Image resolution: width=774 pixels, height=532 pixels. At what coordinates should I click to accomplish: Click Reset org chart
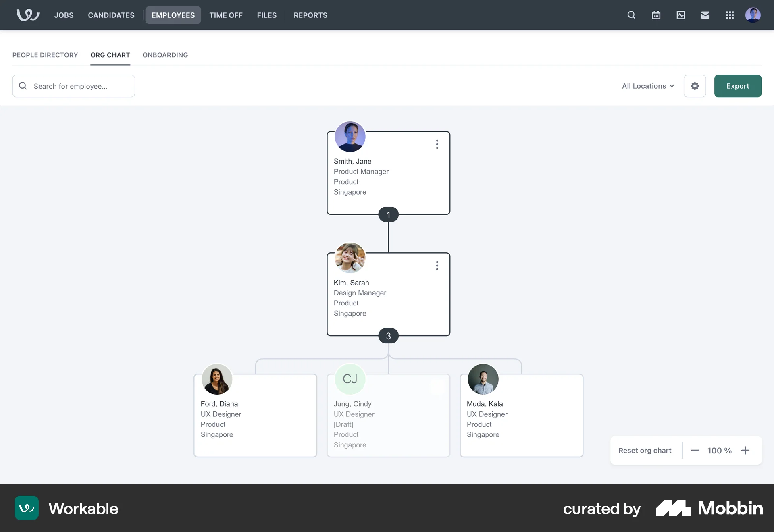pos(645,451)
